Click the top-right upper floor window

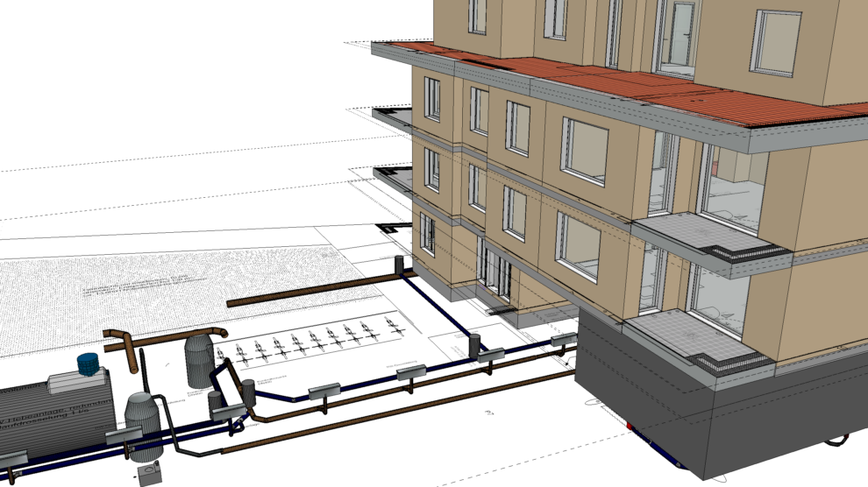(x=775, y=42)
